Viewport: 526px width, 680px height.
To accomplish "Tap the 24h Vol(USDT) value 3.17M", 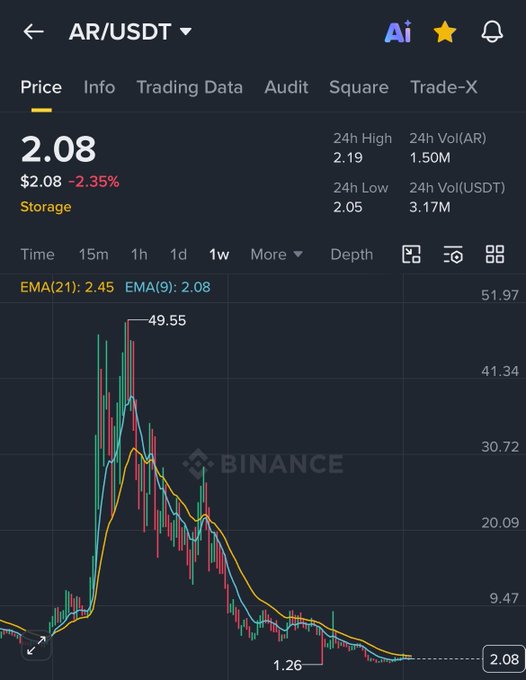I will [430, 207].
